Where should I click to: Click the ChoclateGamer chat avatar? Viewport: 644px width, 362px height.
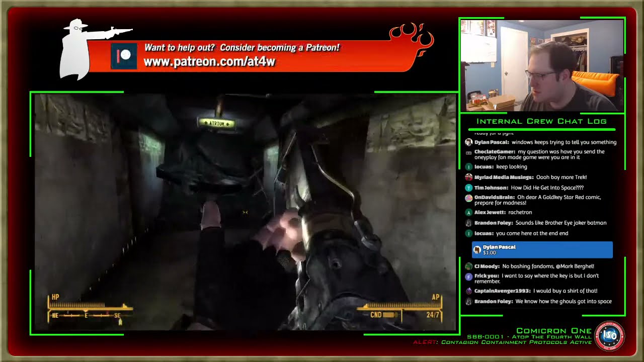pyautogui.click(x=468, y=152)
